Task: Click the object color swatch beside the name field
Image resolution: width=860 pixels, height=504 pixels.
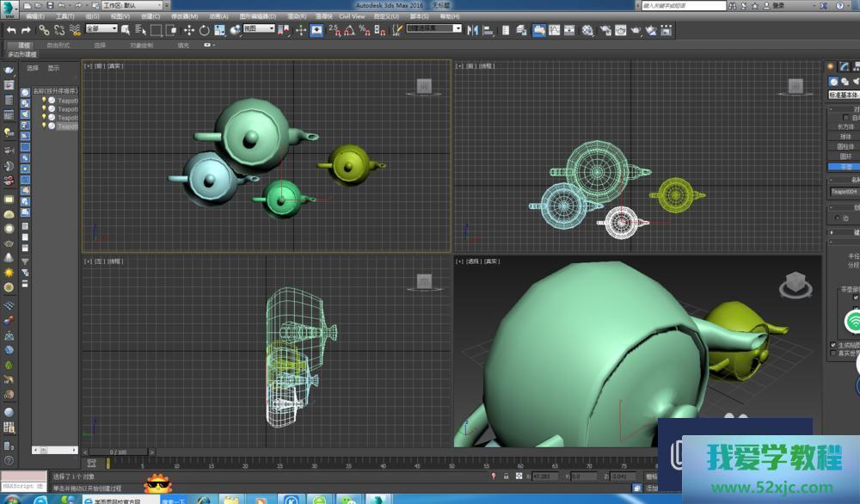Action: click(x=857, y=192)
